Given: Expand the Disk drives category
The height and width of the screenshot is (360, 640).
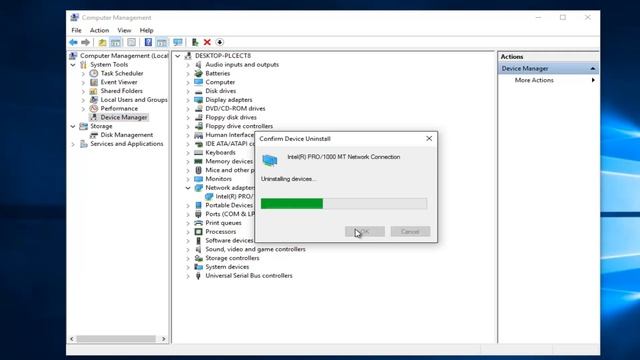Looking at the screenshot, I should coord(188,91).
